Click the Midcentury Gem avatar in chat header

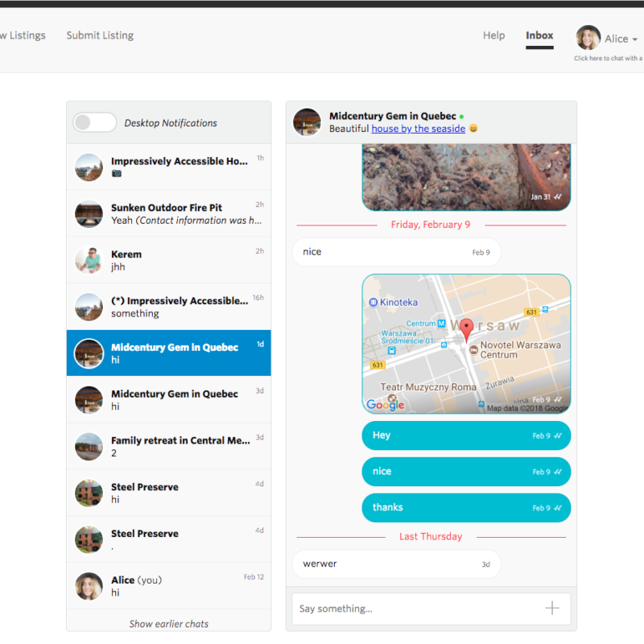307,122
